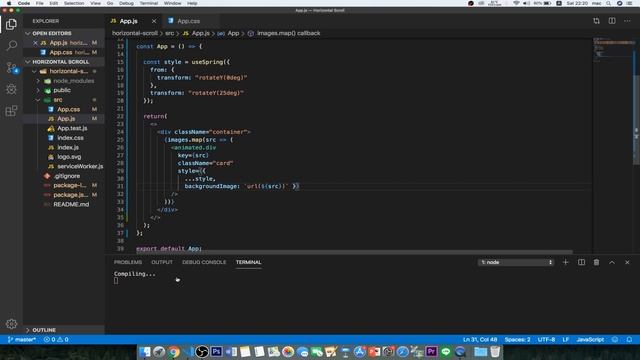The height and width of the screenshot is (360, 640).
Task: Open the Manage gear icon at bottom left
Action: coord(11,324)
